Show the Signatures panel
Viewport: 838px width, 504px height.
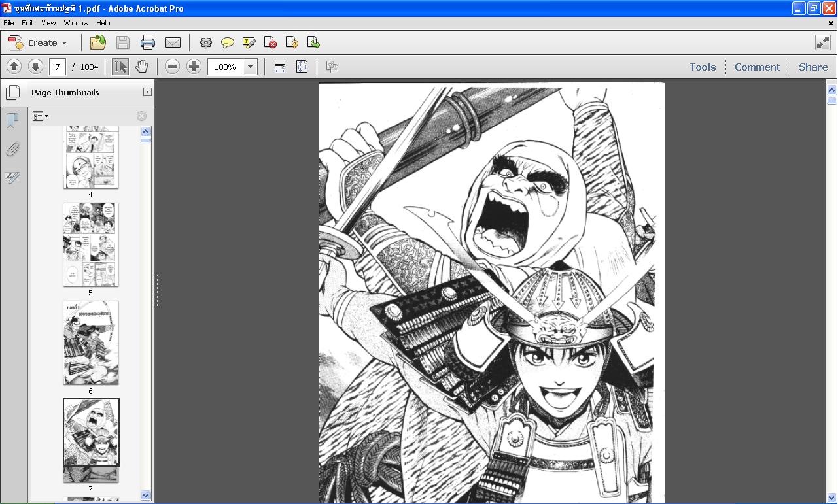12,178
